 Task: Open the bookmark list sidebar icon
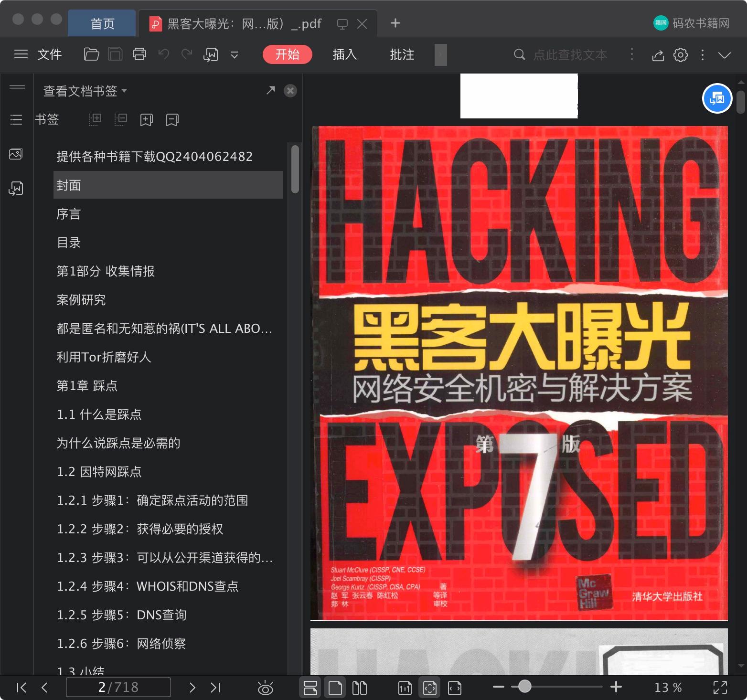tap(16, 119)
